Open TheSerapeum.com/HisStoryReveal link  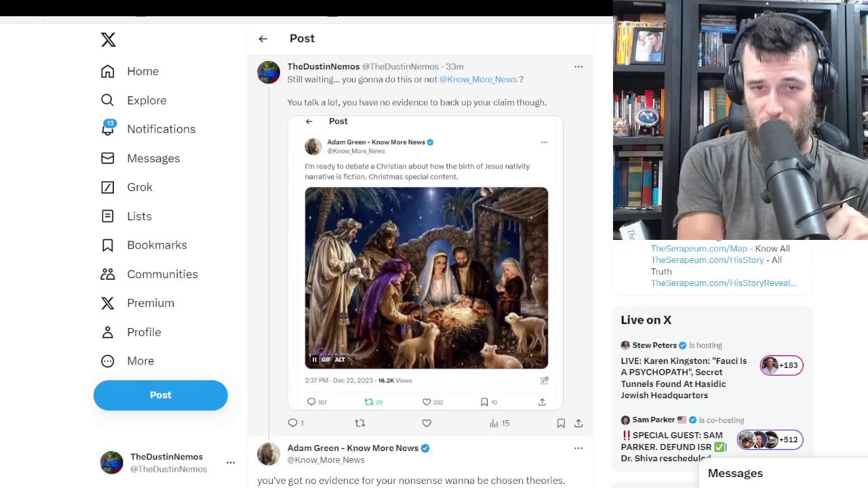(724, 283)
